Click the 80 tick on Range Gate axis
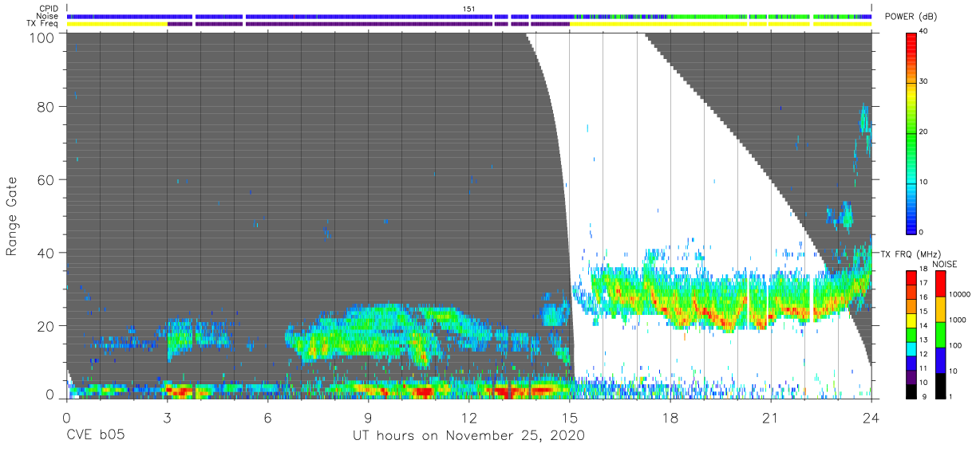 click(47, 106)
